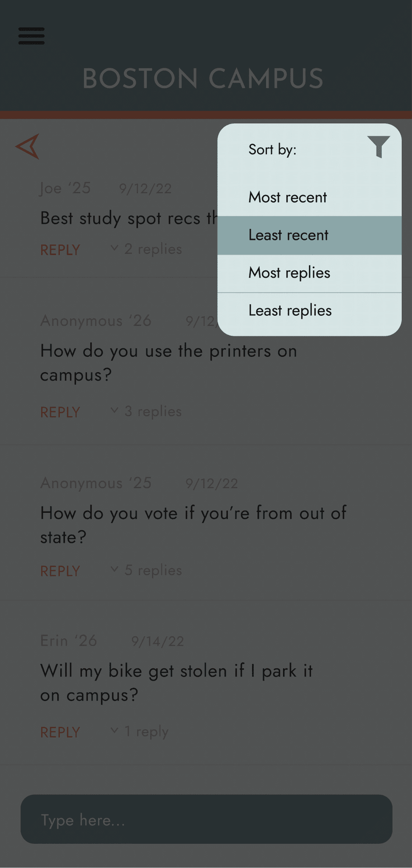The width and height of the screenshot is (412, 868).
Task: Tap the orange back arrow icon
Action: [28, 147]
